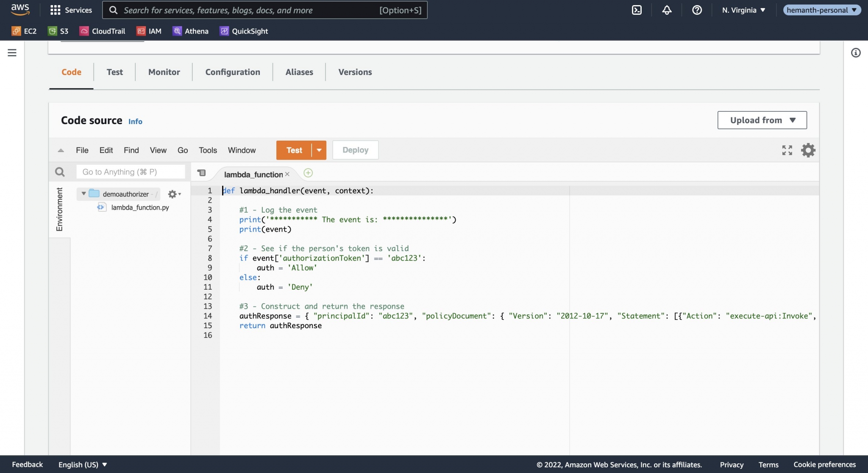Image resolution: width=868 pixels, height=473 pixels.
Task: Collapse the demoauthorizer folder
Action: 83,194
